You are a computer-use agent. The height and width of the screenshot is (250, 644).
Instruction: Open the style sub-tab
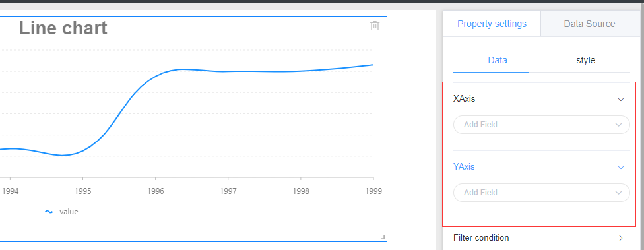point(585,60)
